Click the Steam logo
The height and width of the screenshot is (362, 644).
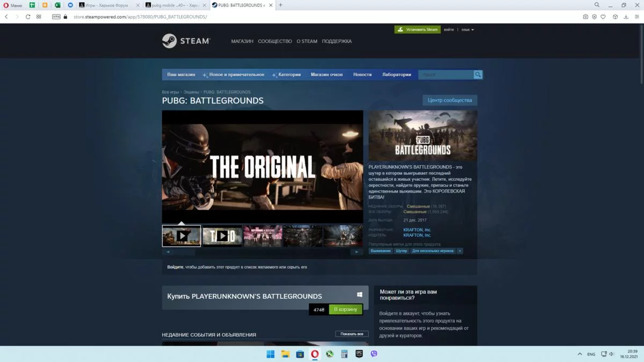(x=186, y=41)
